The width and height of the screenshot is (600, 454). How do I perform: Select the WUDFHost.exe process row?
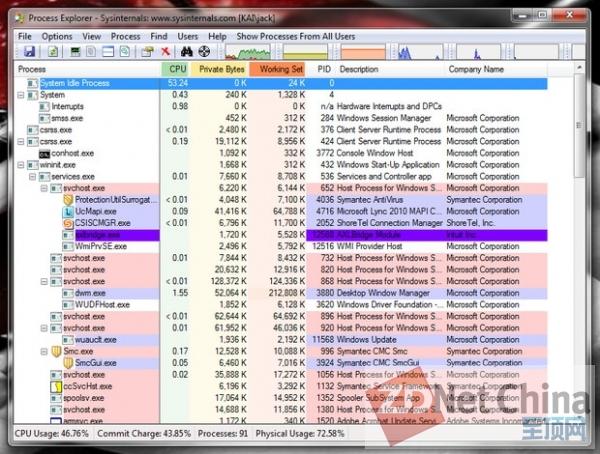tap(281, 305)
